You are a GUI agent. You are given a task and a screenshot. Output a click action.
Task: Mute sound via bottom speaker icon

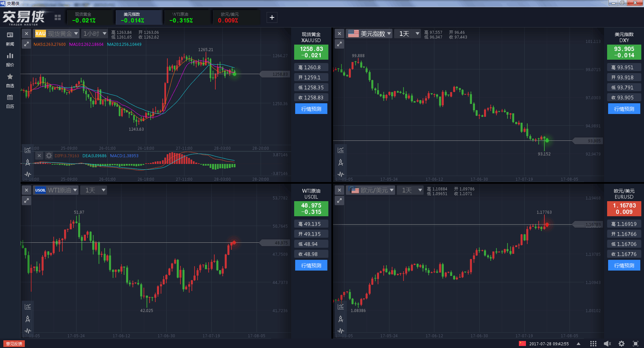click(x=607, y=344)
